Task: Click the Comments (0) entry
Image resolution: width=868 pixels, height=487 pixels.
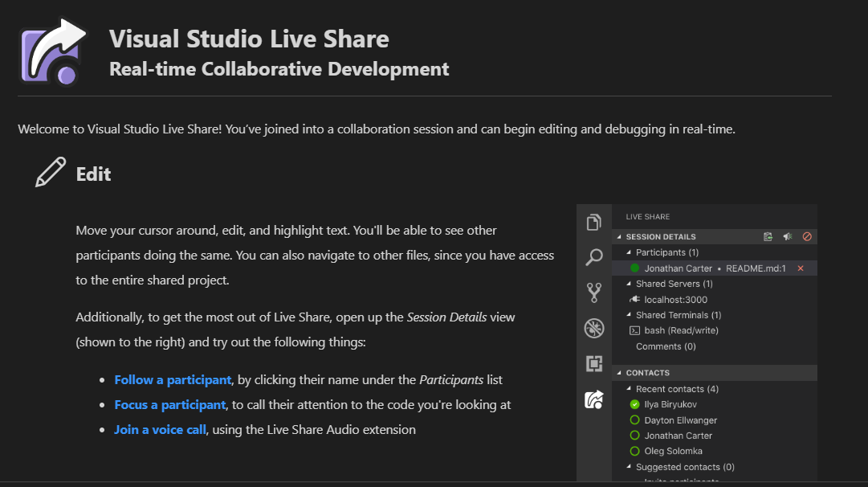Action: (666, 346)
